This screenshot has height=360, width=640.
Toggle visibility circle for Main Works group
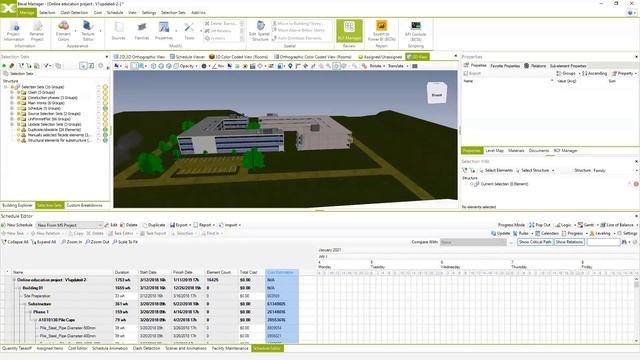coord(105,103)
